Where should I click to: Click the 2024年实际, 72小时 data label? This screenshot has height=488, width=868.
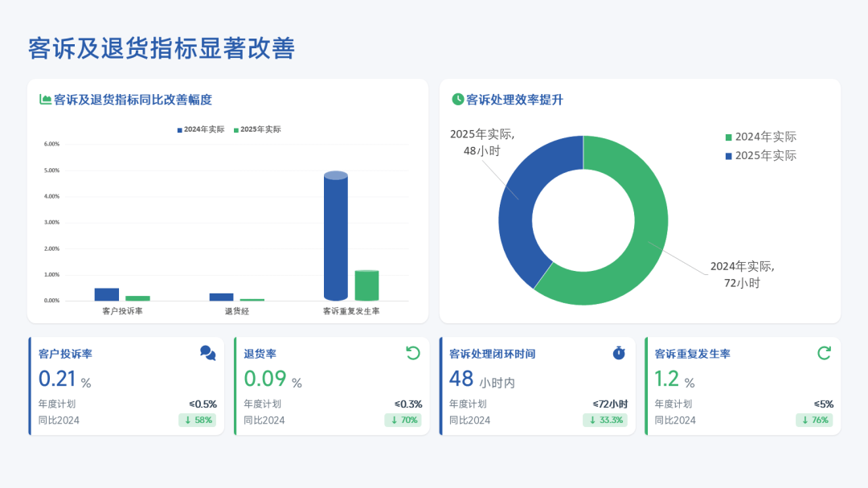[x=741, y=274]
